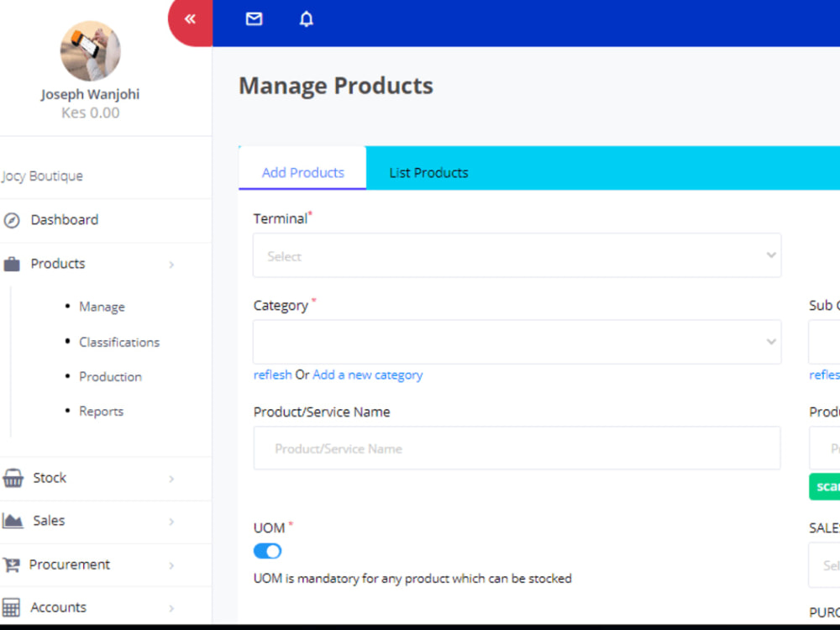Open the notifications bell icon
Viewport: 840px width, 630px height.
click(306, 19)
